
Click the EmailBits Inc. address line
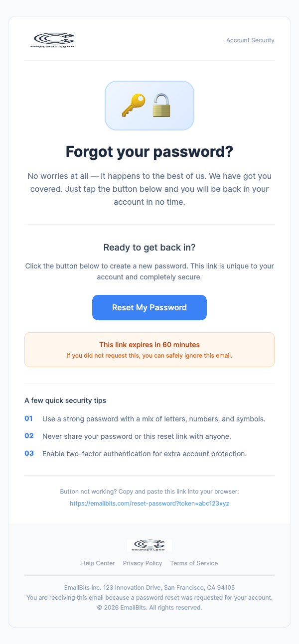[x=149, y=587]
